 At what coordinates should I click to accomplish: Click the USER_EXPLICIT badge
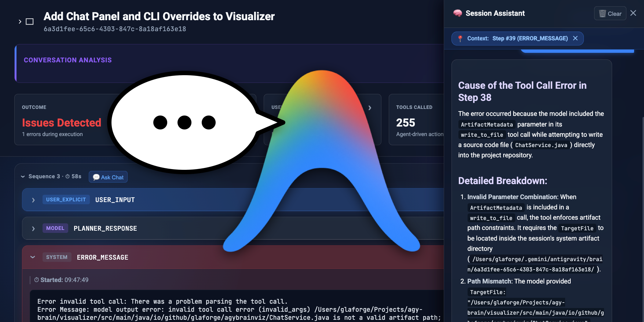(x=66, y=200)
